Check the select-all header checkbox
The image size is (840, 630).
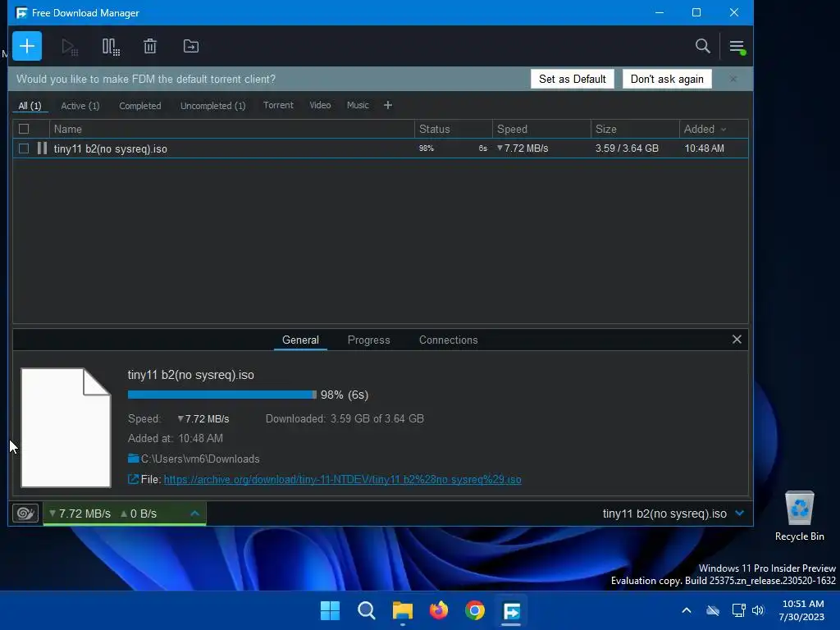(24, 129)
